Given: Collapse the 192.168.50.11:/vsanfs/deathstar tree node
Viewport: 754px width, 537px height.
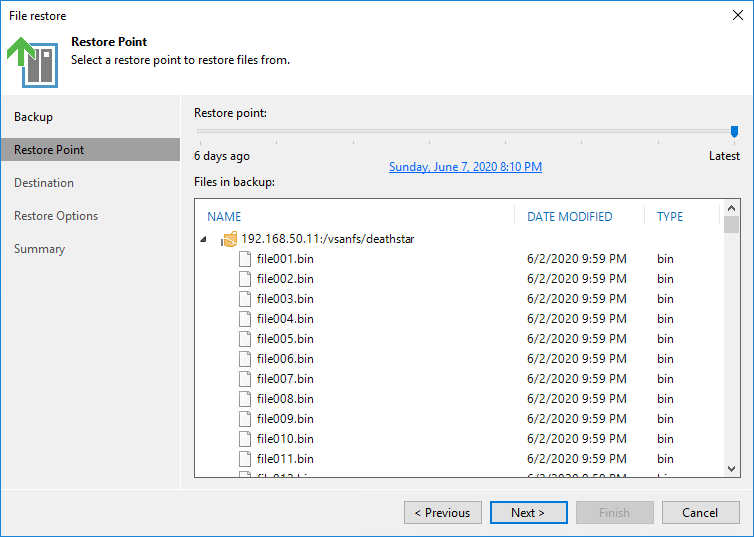Looking at the screenshot, I should pos(203,239).
